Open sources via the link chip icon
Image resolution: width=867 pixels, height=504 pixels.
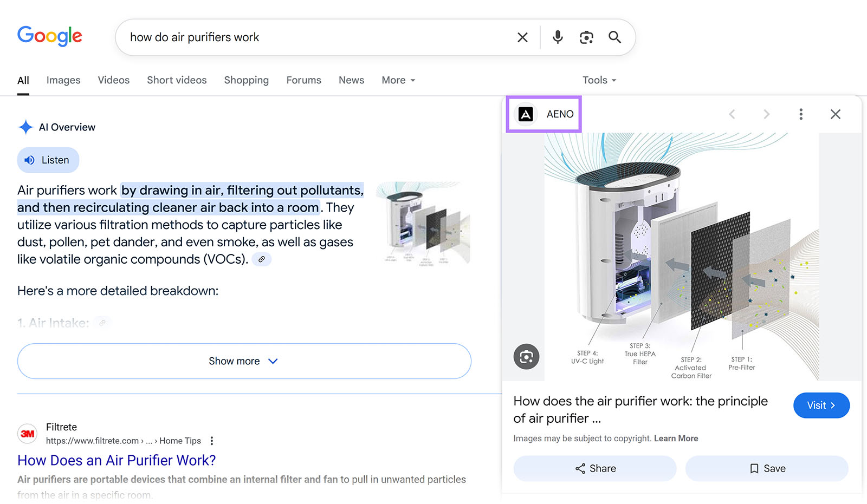(262, 259)
